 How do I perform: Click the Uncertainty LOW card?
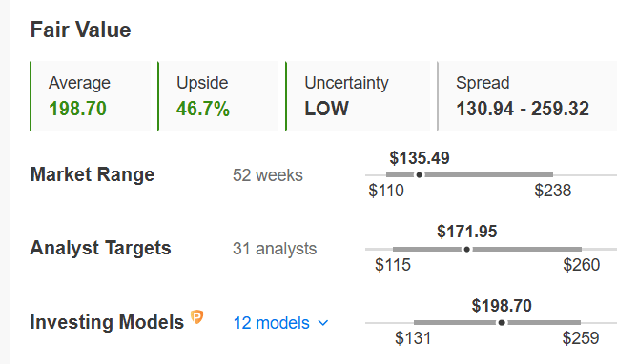pyautogui.click(x=358, y=96)
